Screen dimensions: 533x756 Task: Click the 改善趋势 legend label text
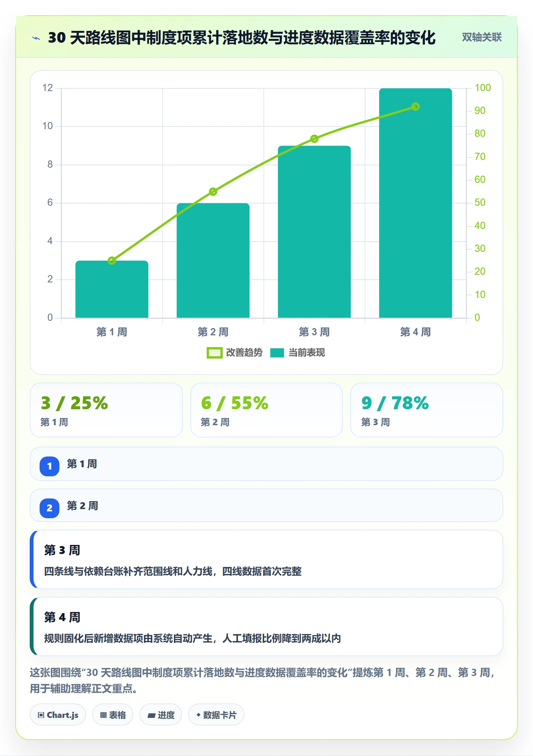pos(244,353)
